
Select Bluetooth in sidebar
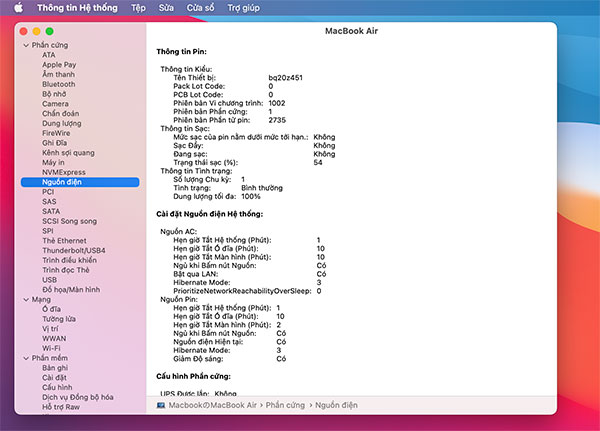pyautogui.click(x=59, y=84)
